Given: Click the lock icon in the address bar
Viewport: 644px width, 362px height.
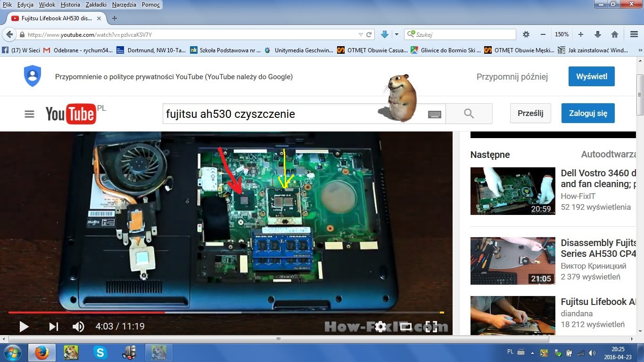Looking at the screenshot, I should [x=22, y=35].
